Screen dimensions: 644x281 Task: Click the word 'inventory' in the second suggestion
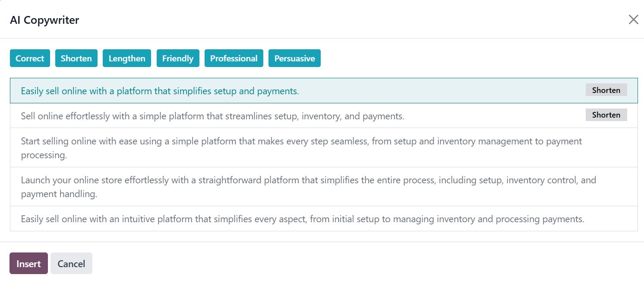coord(322,116)
